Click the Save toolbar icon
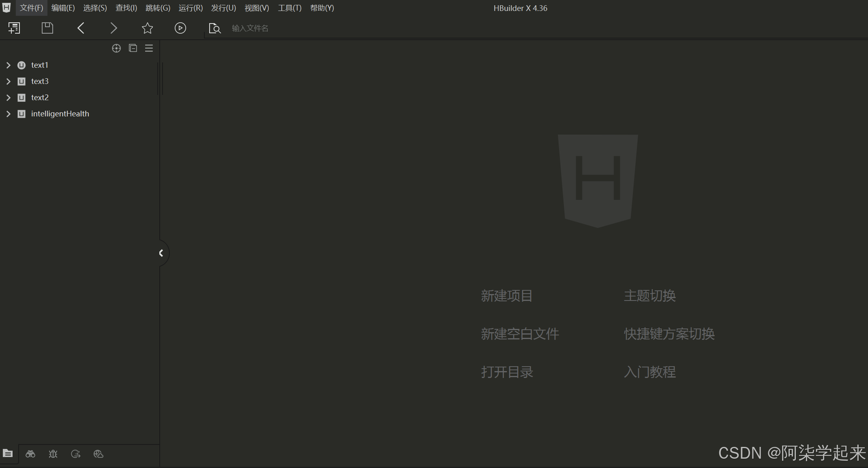Screen dimensions: 868x468 47,28
